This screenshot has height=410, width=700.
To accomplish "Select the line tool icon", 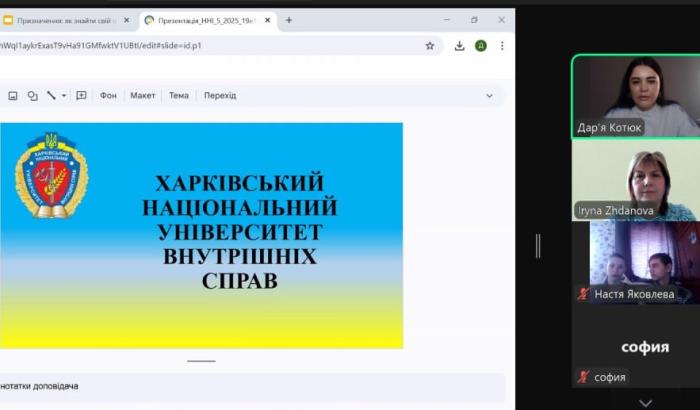I will tap(51, 96).
